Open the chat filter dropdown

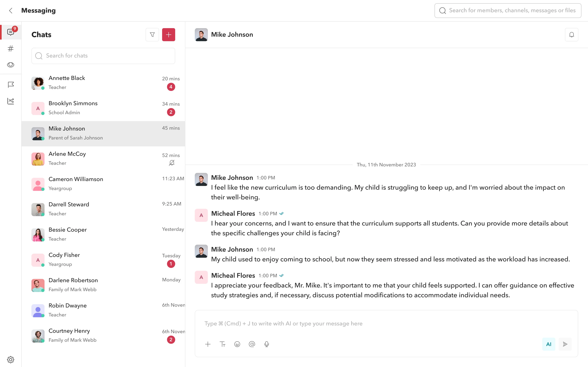[x=152, y=35]
